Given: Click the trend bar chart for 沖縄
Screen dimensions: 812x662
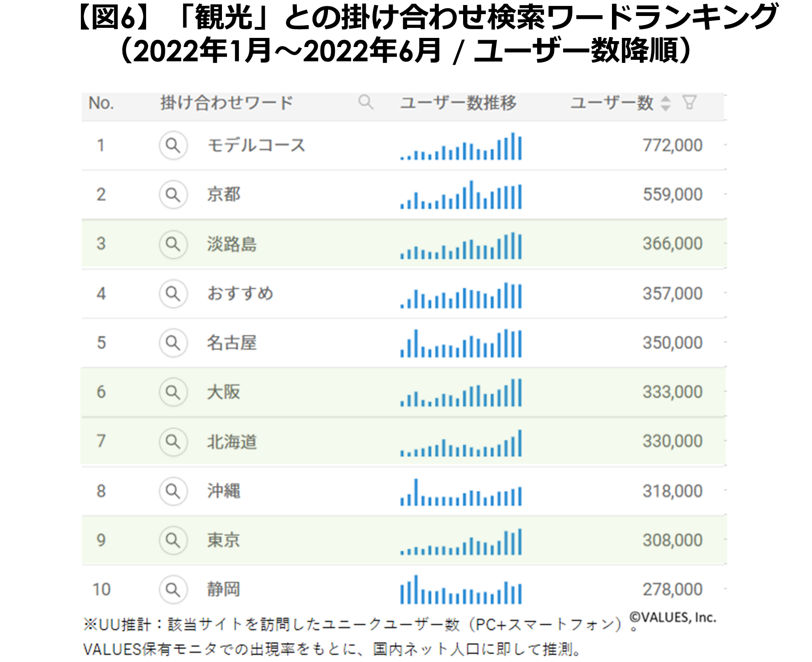Looking at the screenshot, I should click(x=461, y=493).
